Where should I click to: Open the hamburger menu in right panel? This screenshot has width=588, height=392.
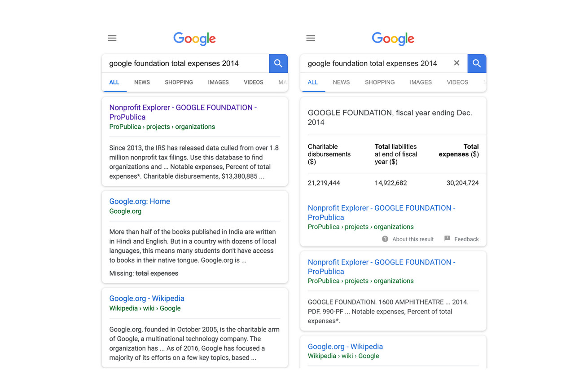tap(311, 38)
